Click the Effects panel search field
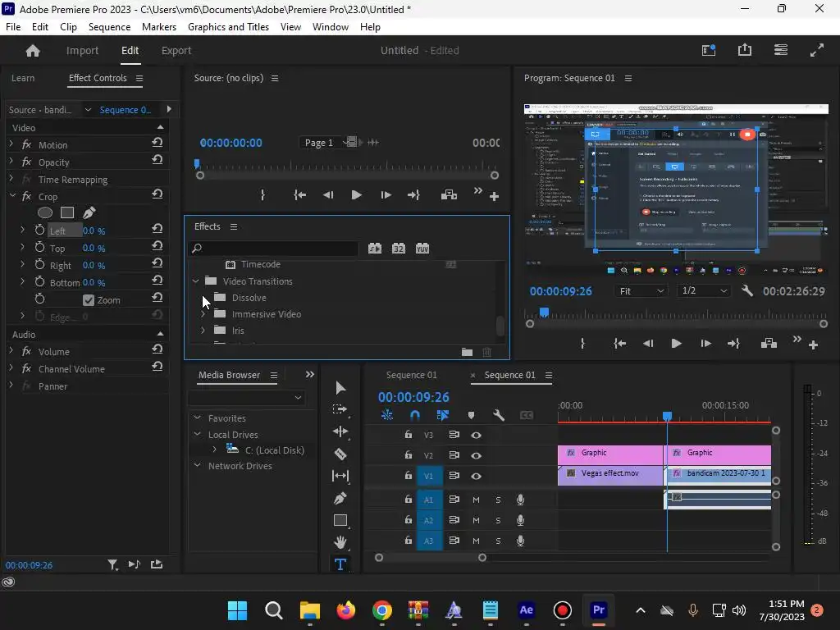 [x=273, y=248]
